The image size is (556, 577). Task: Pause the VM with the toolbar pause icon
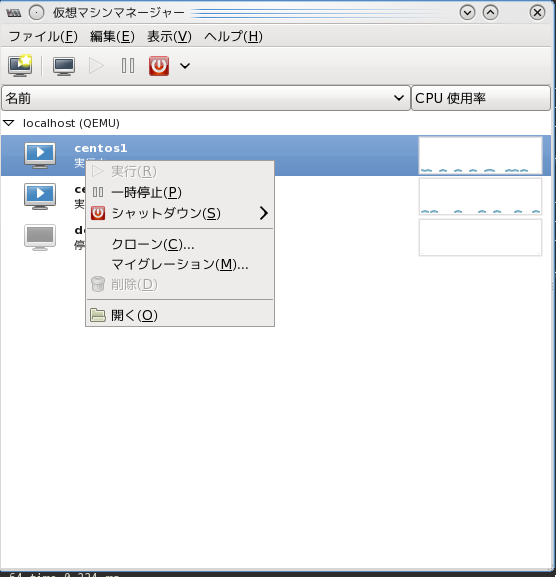click(x=128, y=66)
